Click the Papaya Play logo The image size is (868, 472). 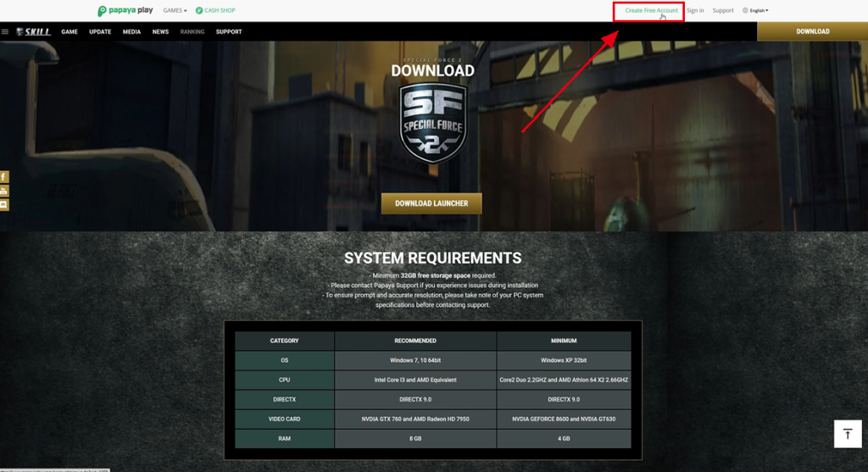(125, 11)
